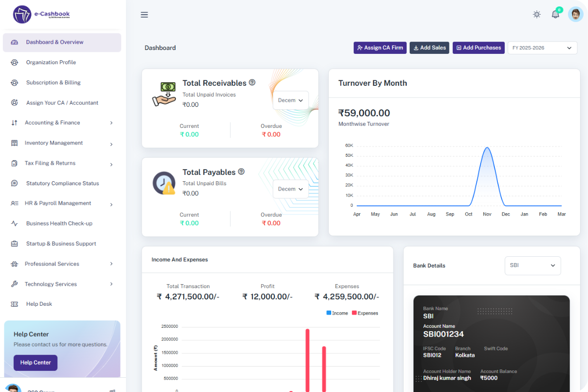Click the profile avatar picture
This screenshot has height=392, width=588.
(575, 14)
